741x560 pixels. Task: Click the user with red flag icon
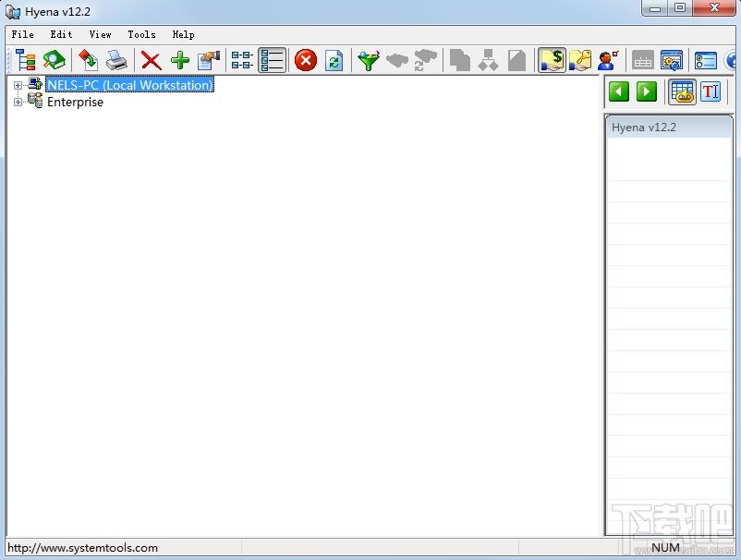(608, 60)
